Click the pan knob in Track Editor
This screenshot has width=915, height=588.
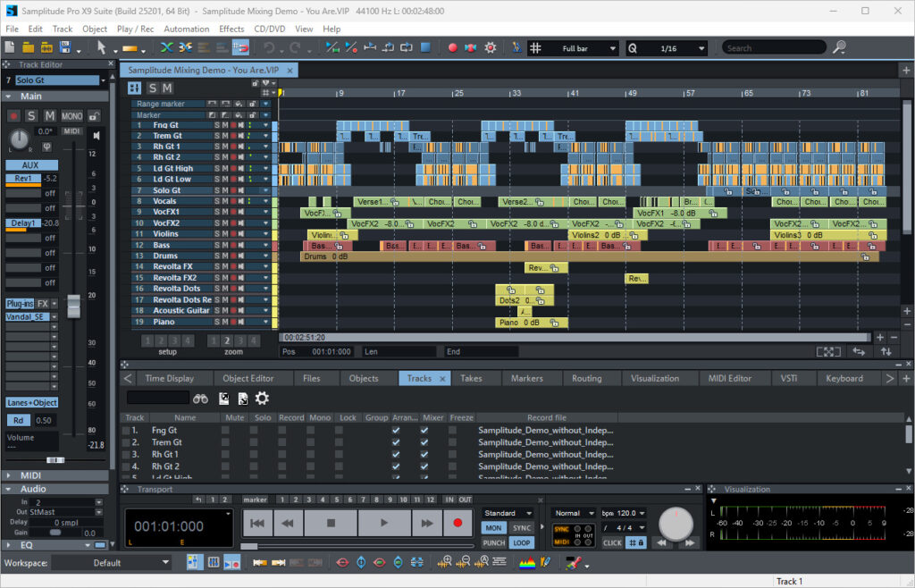click(x=20, y=139)
